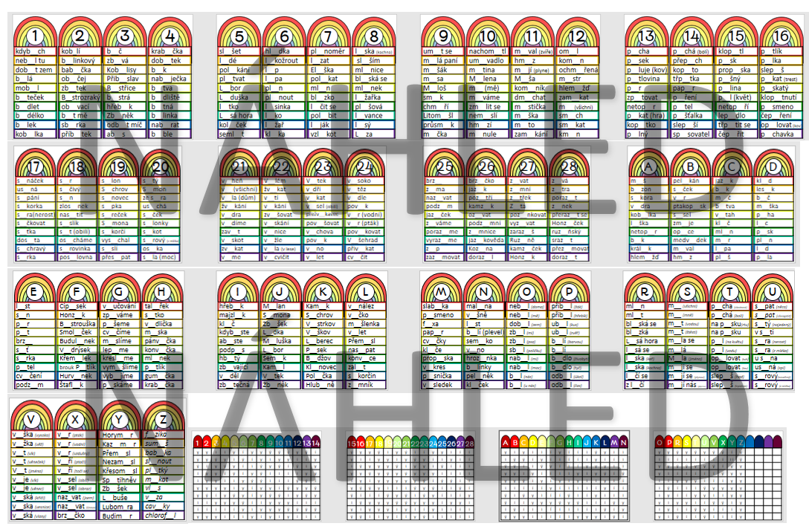Screen dimensions: 809x532
Task: Click the word 'B_strozraký' in card 2
Action: point(80,97)
